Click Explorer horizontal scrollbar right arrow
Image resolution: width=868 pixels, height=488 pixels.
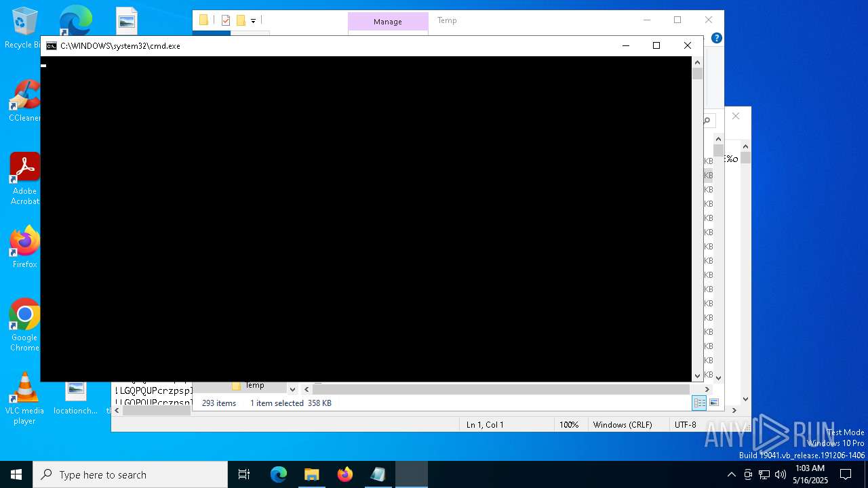[707, 389]
